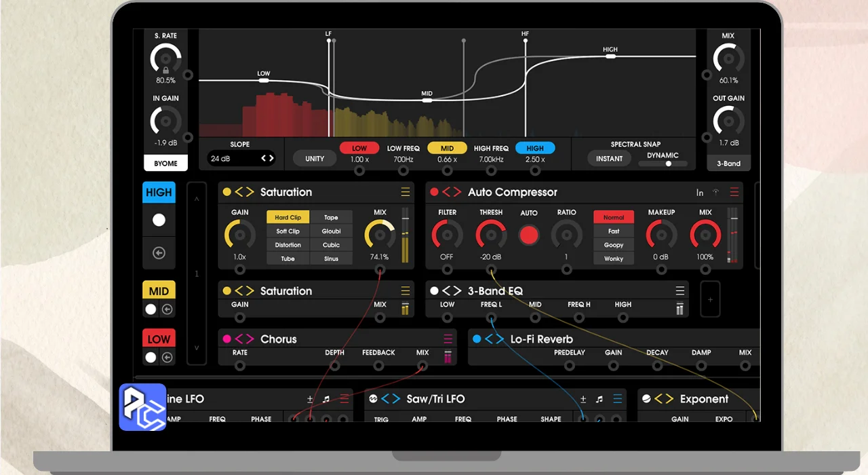Screen dimensions: 868x475
Task: Open the Chorus module hamburger menu
Action: [448, 339]
